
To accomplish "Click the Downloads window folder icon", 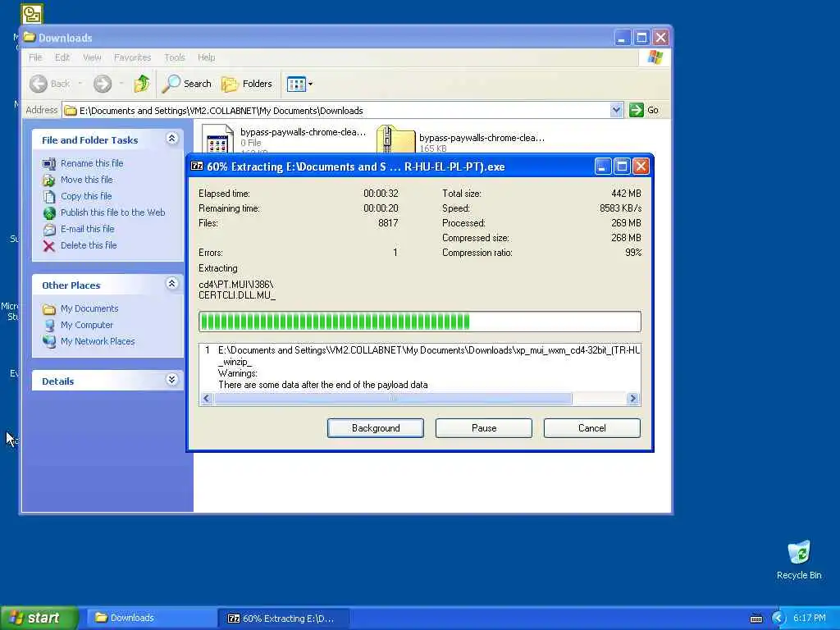I will coord(30,38).
